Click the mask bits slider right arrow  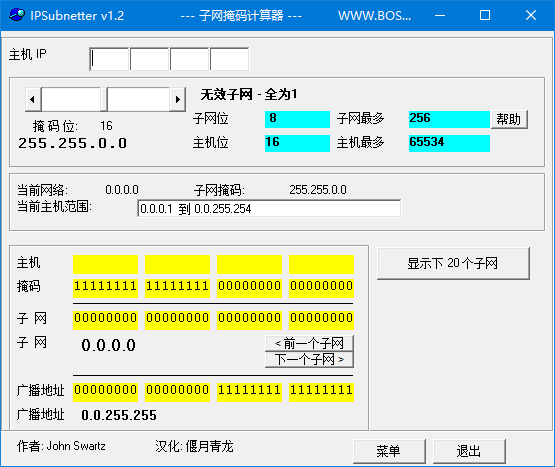point(178,99)
